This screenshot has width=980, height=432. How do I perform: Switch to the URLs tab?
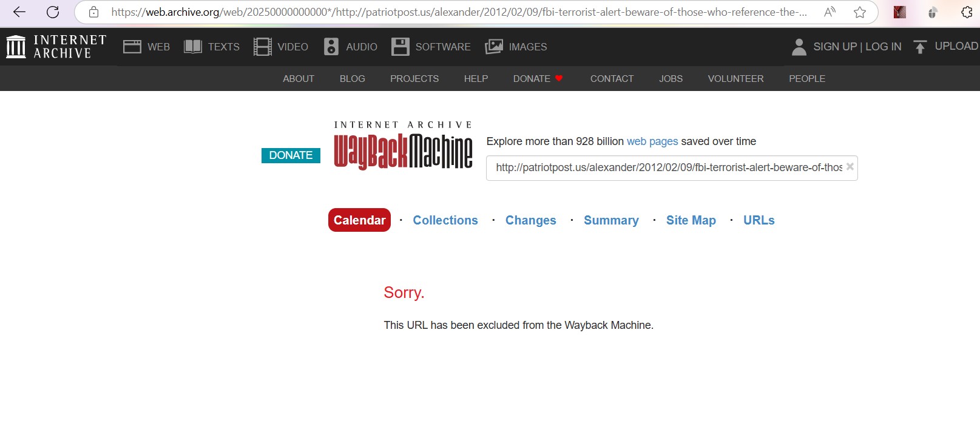(759, 220)
